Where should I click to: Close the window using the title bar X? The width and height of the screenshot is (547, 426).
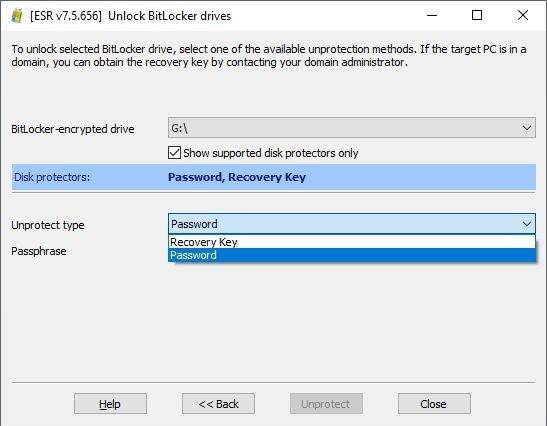point(523,15)
